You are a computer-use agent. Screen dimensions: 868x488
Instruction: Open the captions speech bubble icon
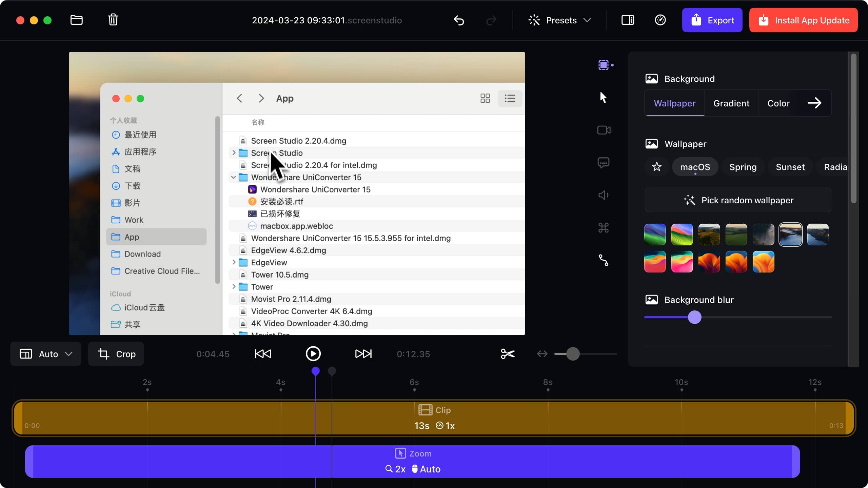(x=604, y=163)
